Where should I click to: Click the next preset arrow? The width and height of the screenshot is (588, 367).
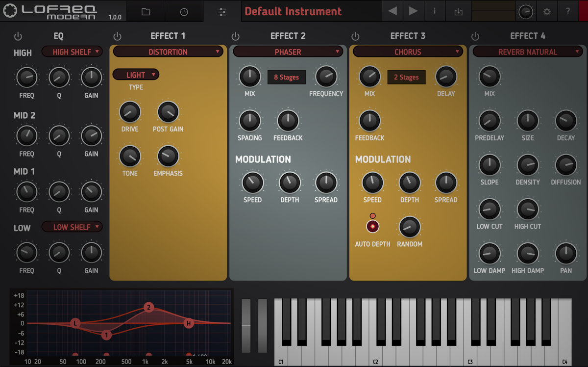412,11
